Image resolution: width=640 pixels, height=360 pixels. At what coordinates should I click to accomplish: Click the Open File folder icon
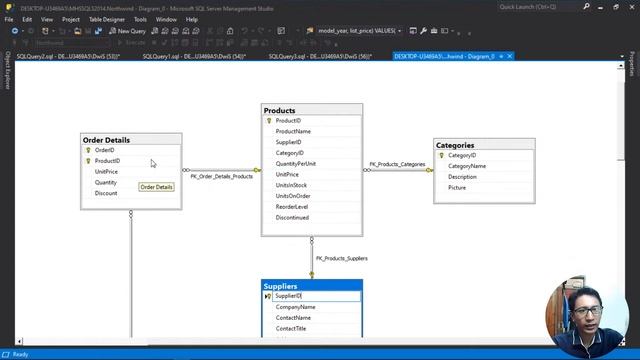[x=78, y=31]
